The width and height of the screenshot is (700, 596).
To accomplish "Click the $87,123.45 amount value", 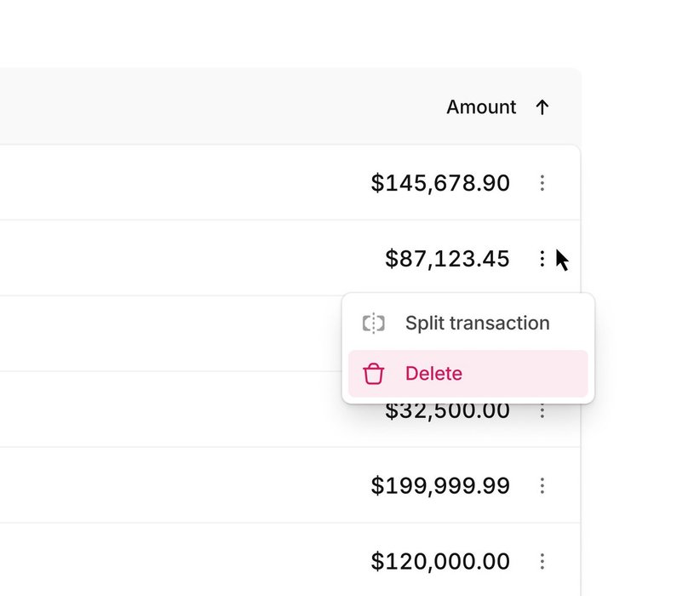I will coord(447,259).
